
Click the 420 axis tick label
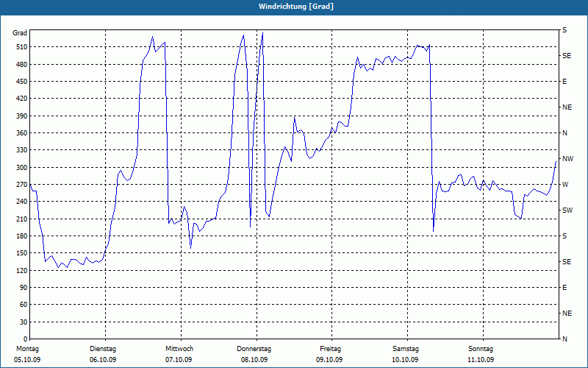[x=21, y=99]
